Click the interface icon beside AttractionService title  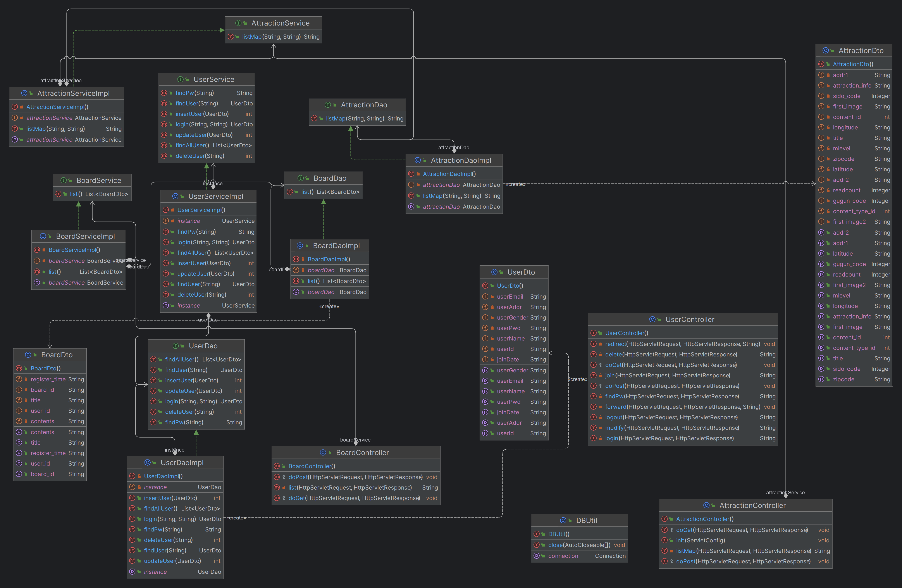click(238, 23)
